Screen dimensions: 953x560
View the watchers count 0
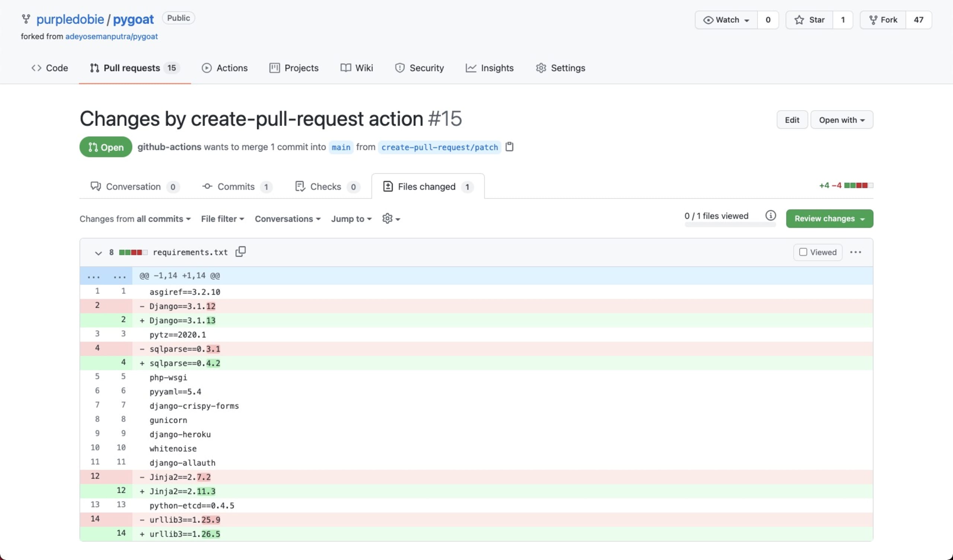pyautogui.click(x=768, y=20)
